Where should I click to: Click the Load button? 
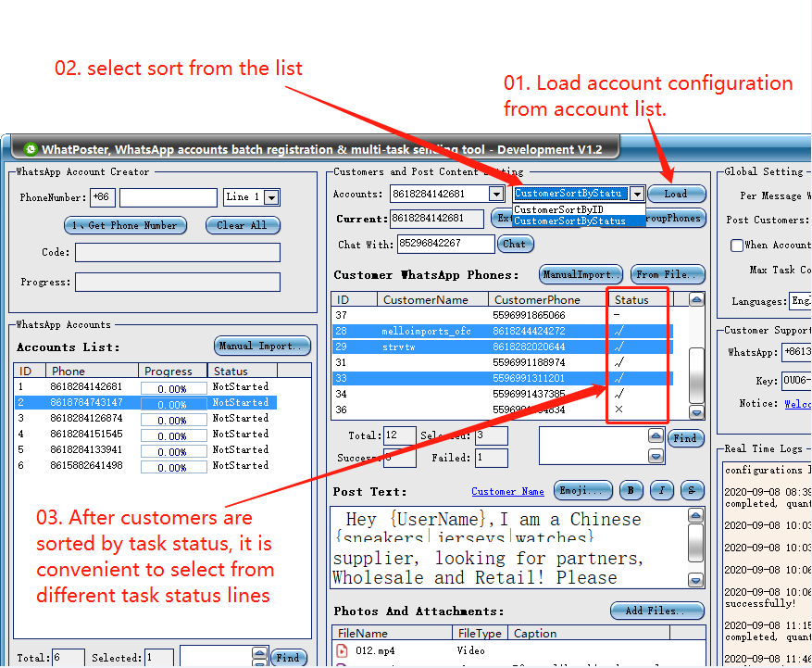676,194
